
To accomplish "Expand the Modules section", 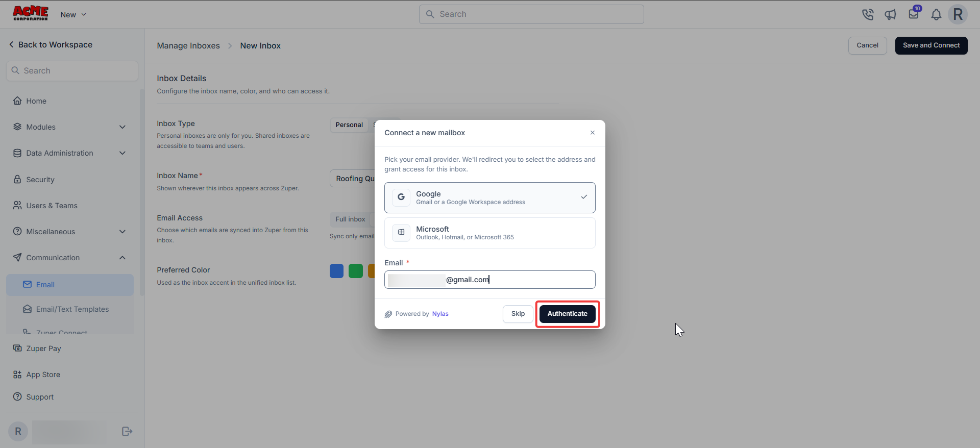I will 70,127.
